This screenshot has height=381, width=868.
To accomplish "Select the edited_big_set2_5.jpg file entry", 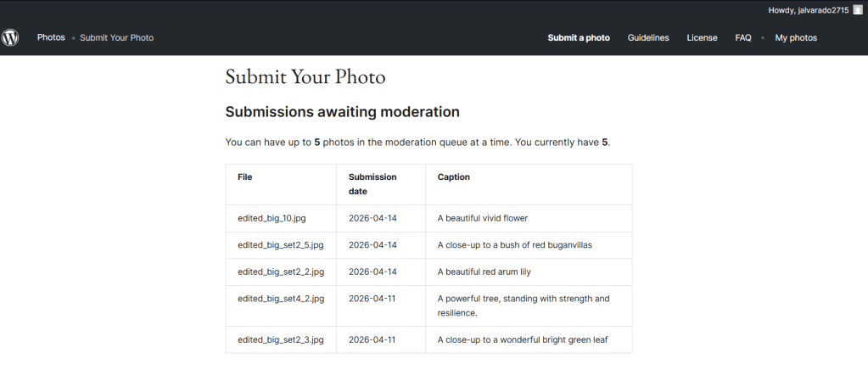I will point(280,245).
